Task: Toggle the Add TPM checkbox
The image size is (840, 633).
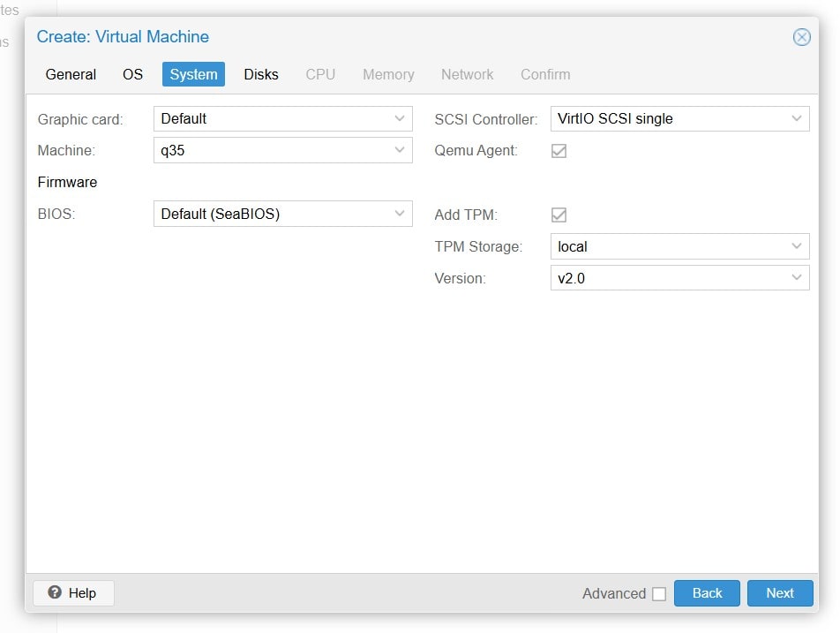Action: 559,215
